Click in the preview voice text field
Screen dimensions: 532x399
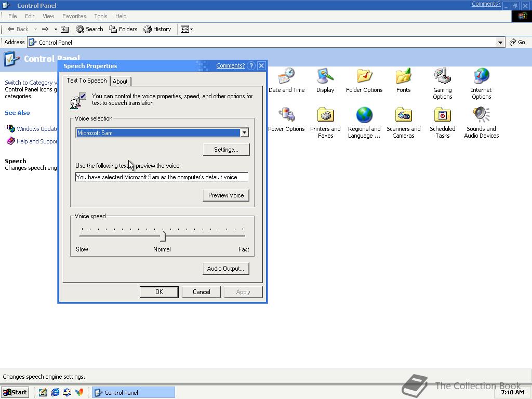click(x=162, y=177)
